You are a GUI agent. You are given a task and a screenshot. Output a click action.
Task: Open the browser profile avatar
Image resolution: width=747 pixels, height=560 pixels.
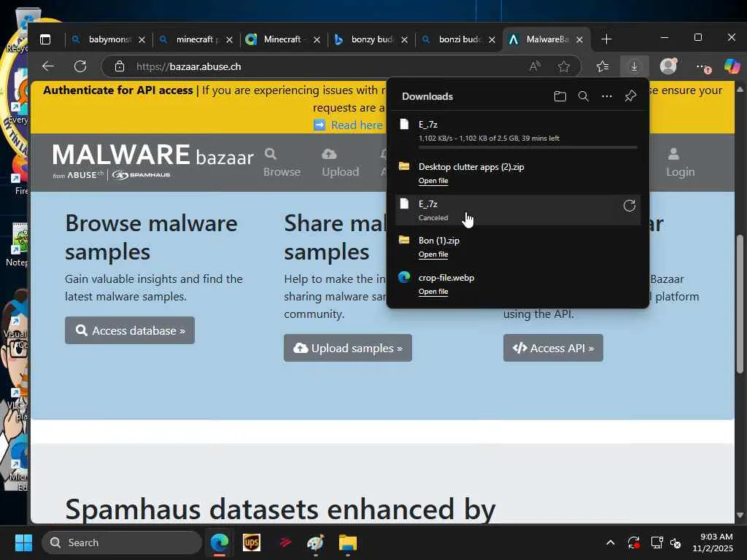click(x=668, y=66)
